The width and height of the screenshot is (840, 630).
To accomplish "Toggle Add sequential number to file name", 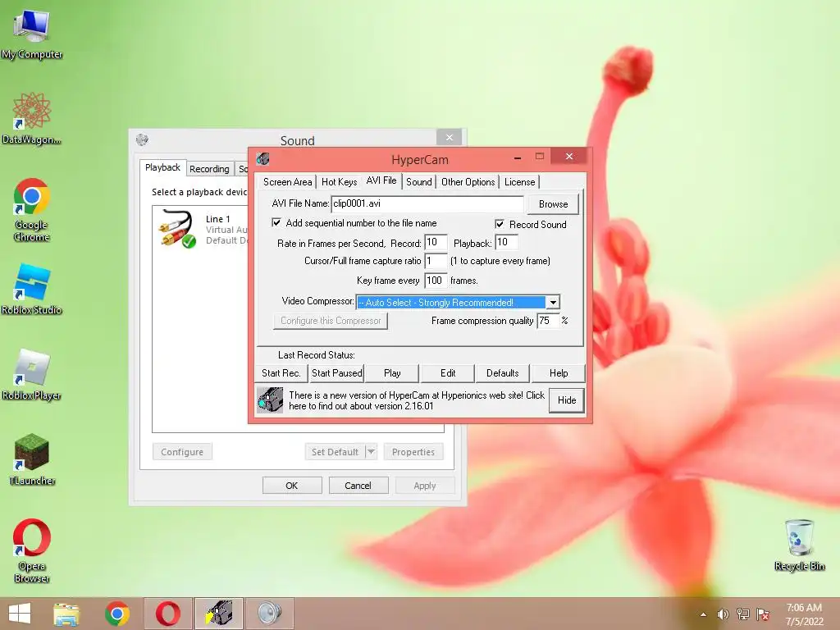I will point(276,222).
